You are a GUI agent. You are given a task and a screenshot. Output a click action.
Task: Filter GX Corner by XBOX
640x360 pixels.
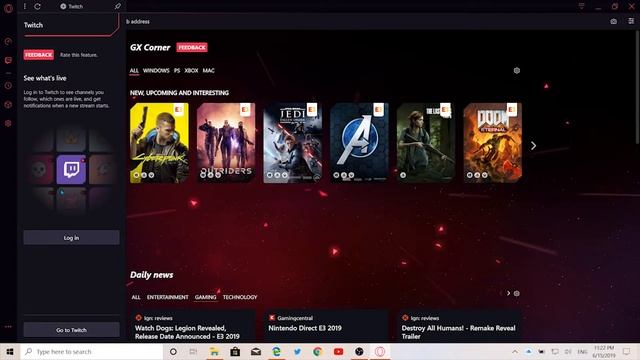click(191, 71)
